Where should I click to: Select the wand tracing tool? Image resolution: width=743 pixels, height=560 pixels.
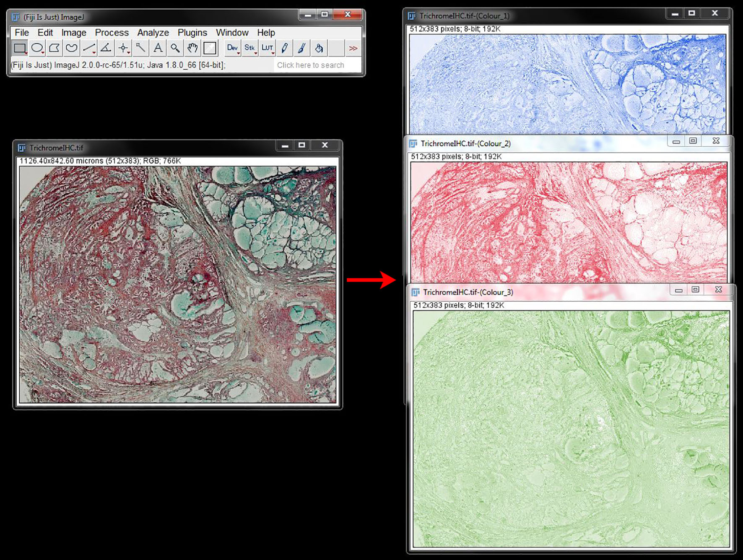(x=140, y=48)
